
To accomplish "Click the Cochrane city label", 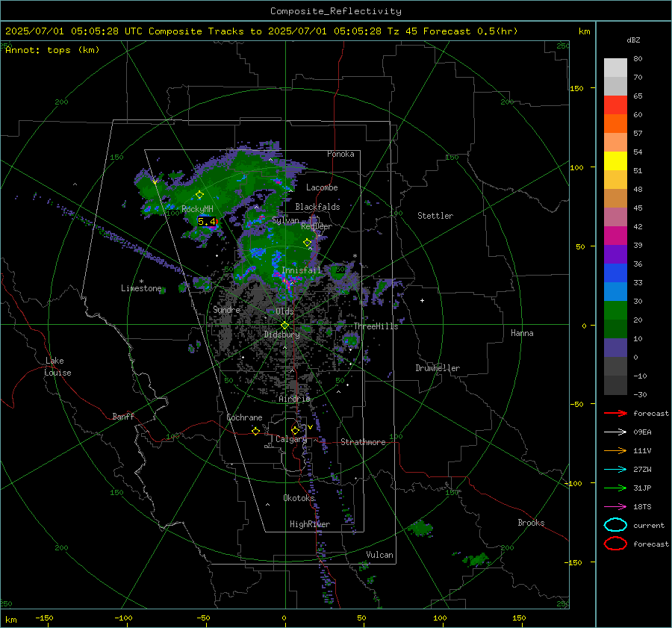I will (x=244, y=417).
